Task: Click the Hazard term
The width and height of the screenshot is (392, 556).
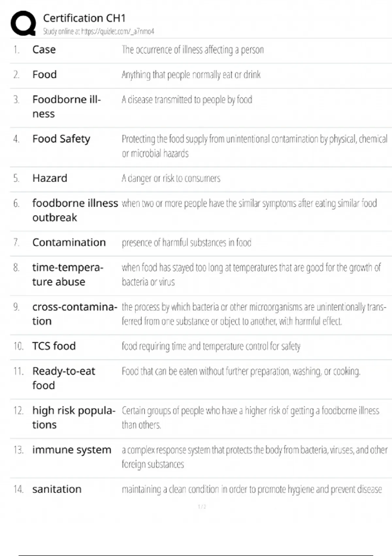Action: [x=50, y=178]
